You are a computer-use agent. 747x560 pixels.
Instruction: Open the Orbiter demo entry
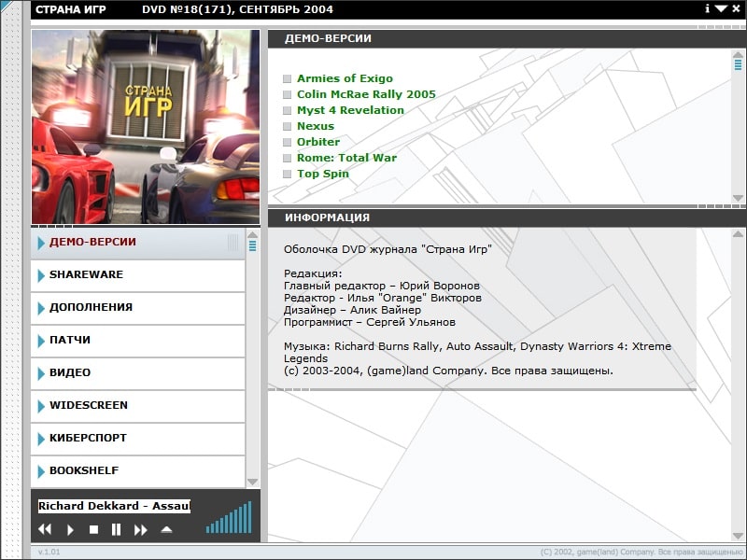[318, 142]
